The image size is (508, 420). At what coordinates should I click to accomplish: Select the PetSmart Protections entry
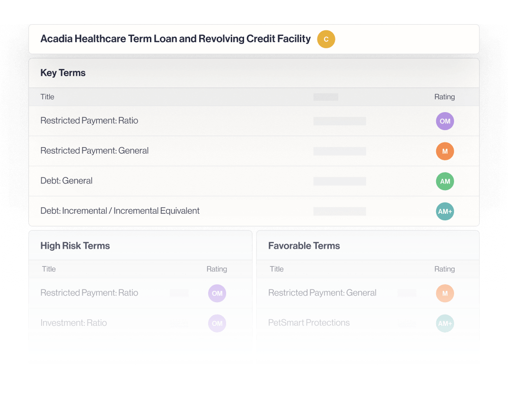pyautogui.click(x=309, y=323)
